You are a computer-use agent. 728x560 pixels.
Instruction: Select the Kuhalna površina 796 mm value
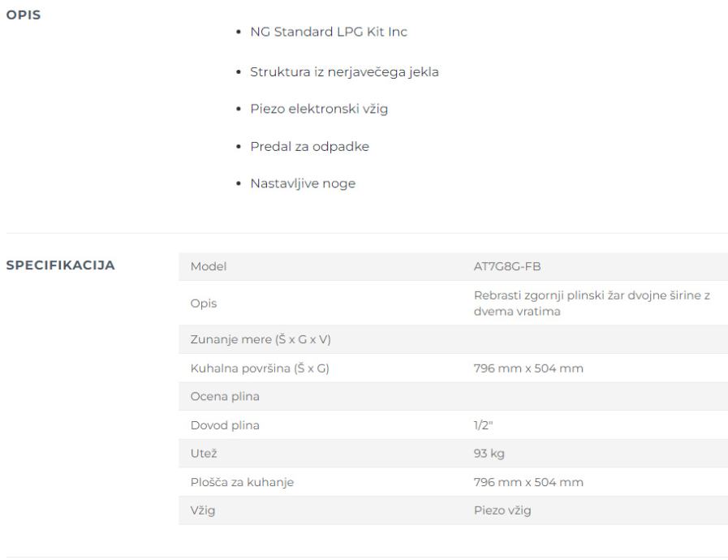(528, 368)
